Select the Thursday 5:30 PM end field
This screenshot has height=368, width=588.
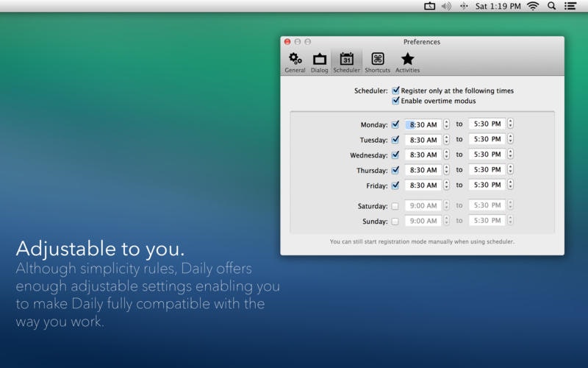[487, 170]
